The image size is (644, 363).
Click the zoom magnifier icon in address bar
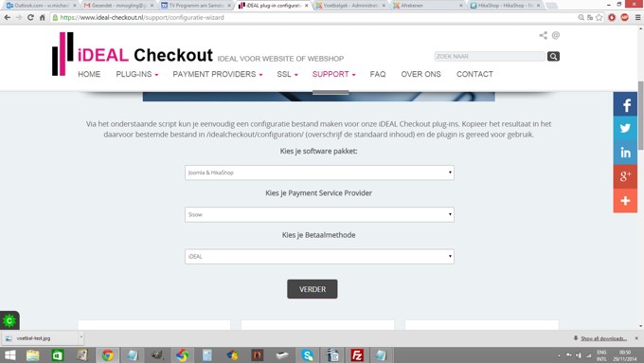click(x=581, y=18)
